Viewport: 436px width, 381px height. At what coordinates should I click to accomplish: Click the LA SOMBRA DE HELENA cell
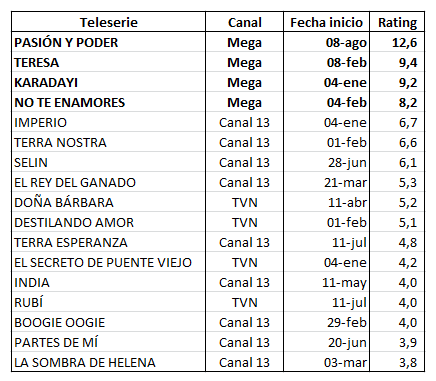[109, 362]
